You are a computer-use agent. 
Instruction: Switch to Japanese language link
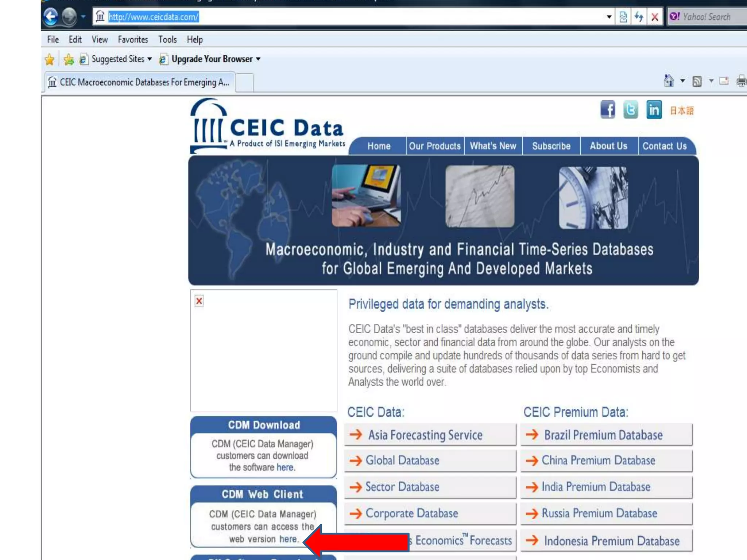(x=681, y=110)
